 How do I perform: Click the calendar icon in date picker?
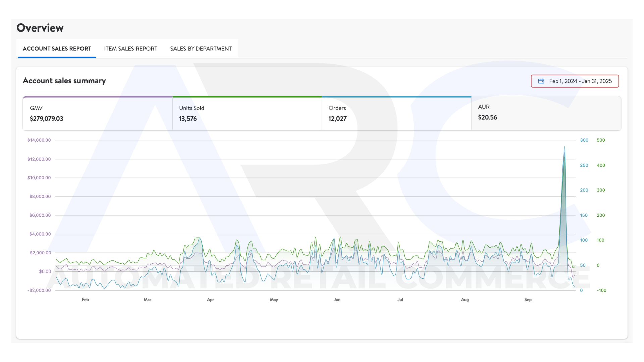[x=541, y=81]
